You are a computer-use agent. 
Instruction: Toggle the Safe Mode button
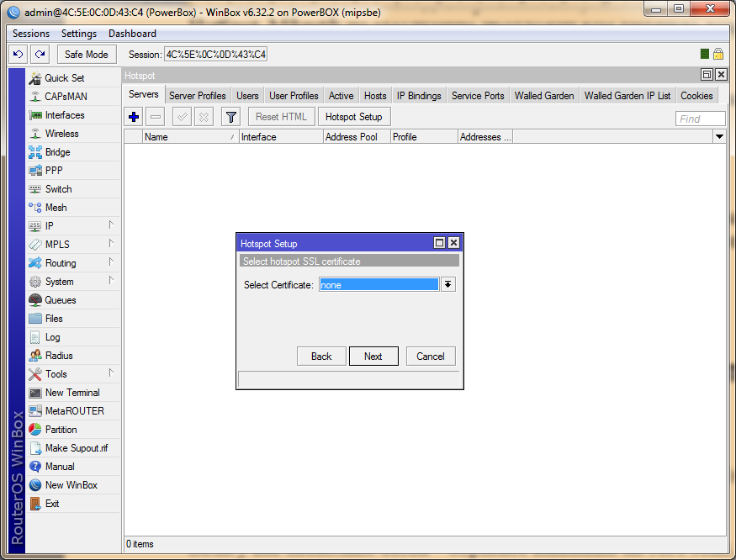point(86,55)
